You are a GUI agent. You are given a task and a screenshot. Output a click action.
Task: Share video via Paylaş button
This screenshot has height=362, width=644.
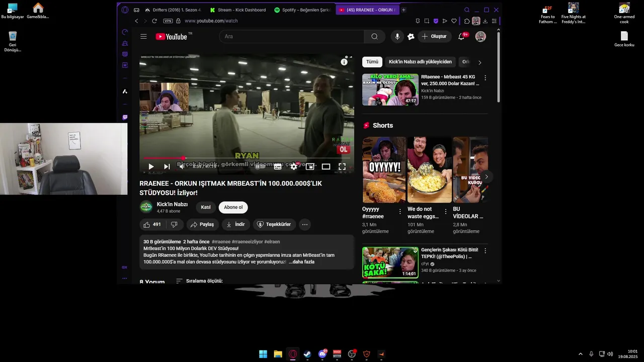coord(203,224)
